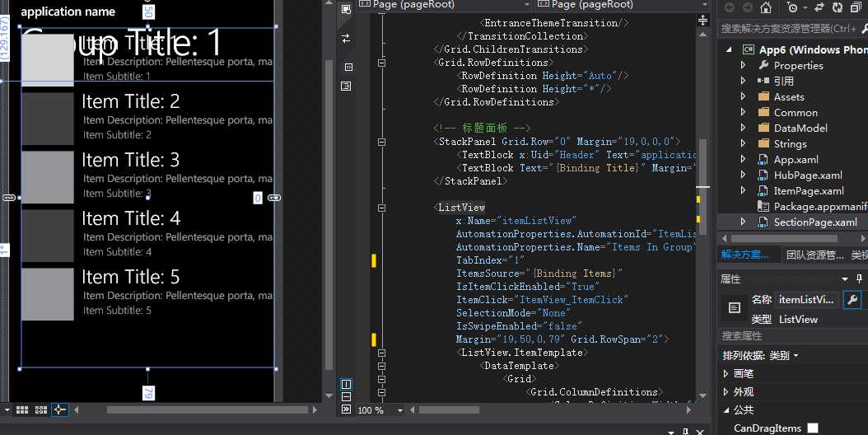Click the vertical split layout icon
Image resolution: width=868 pixels, height=435 pixels.
(346, 384)
